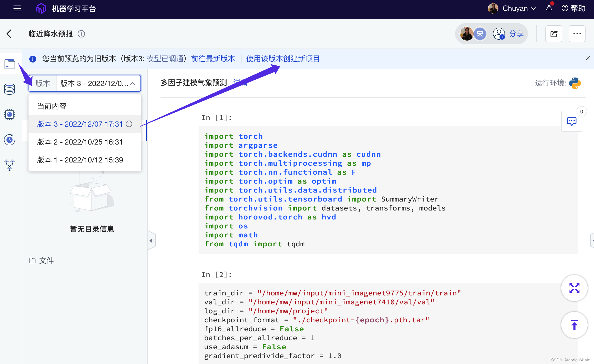Select the 当前内容 version option

click(x=52, y=106)
